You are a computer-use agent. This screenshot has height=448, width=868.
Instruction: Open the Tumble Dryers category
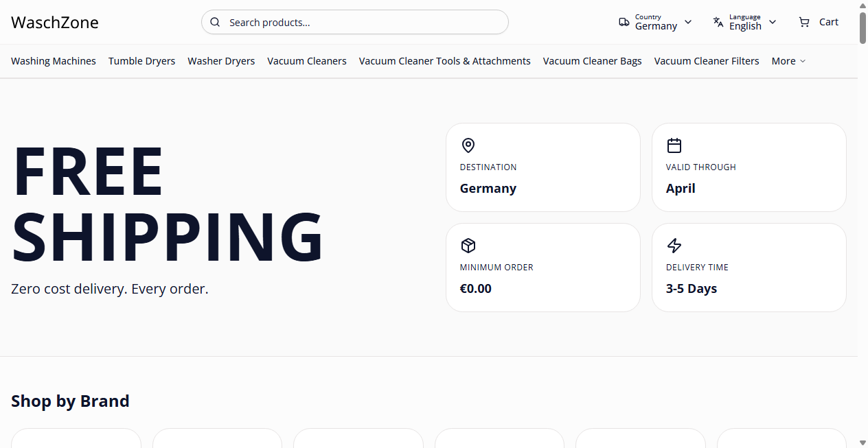(141, 61)
